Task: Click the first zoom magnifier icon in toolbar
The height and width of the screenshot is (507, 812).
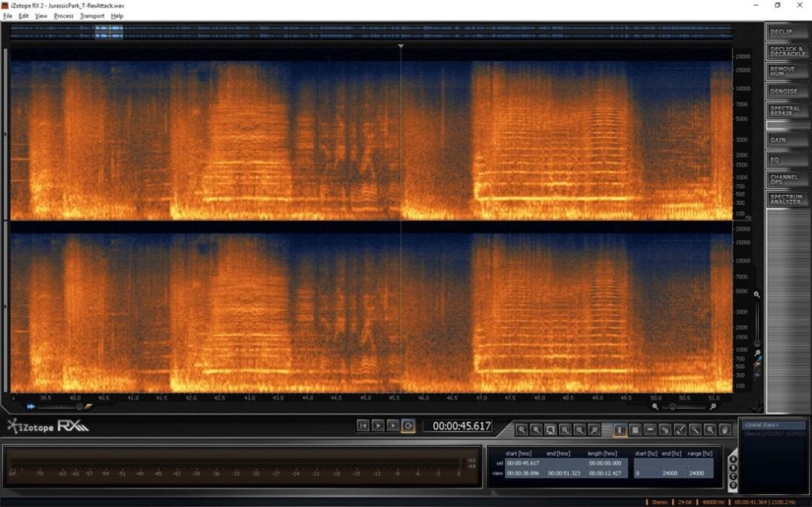Action: [x=522, y=430]
